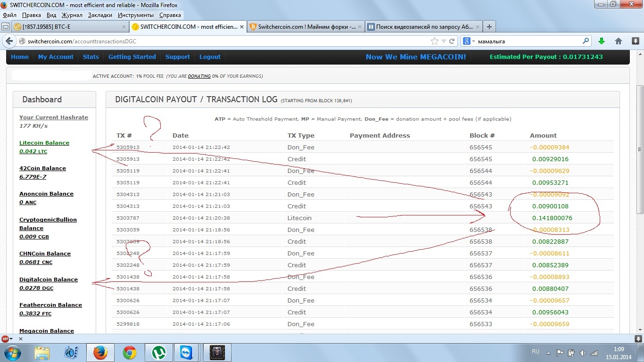The image size is (644, 362).
Task: Show hidden system tray icons
Action: 548,353
